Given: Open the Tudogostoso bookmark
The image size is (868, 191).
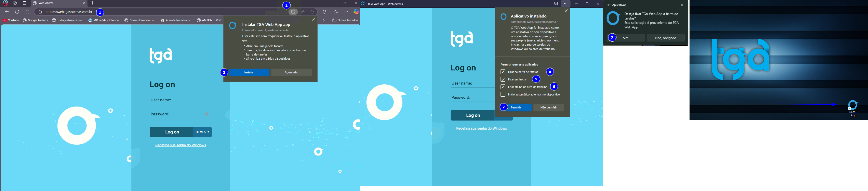Looking at the screenshot, I should coord(68,21).
